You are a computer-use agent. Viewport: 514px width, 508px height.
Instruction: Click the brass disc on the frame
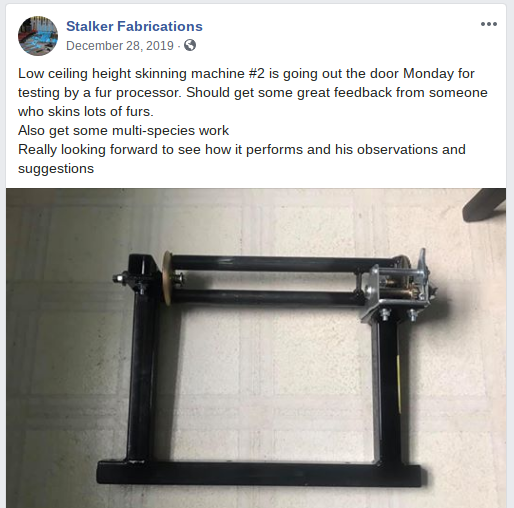point(167,278)
